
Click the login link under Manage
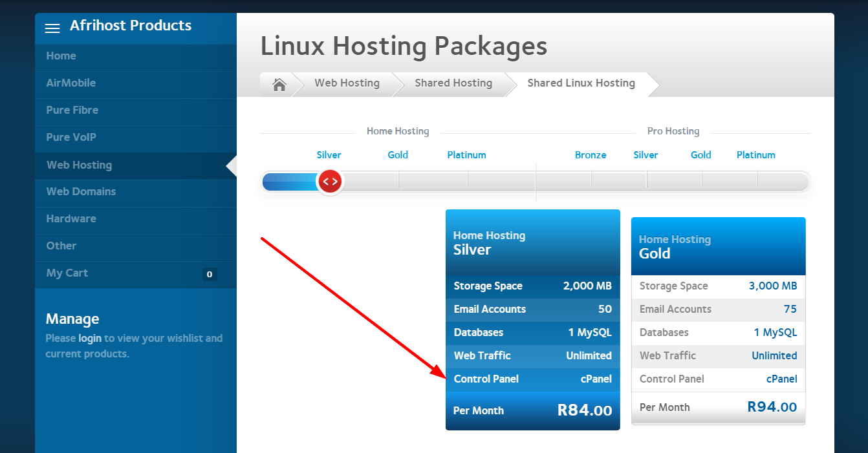tap(90, 338)
